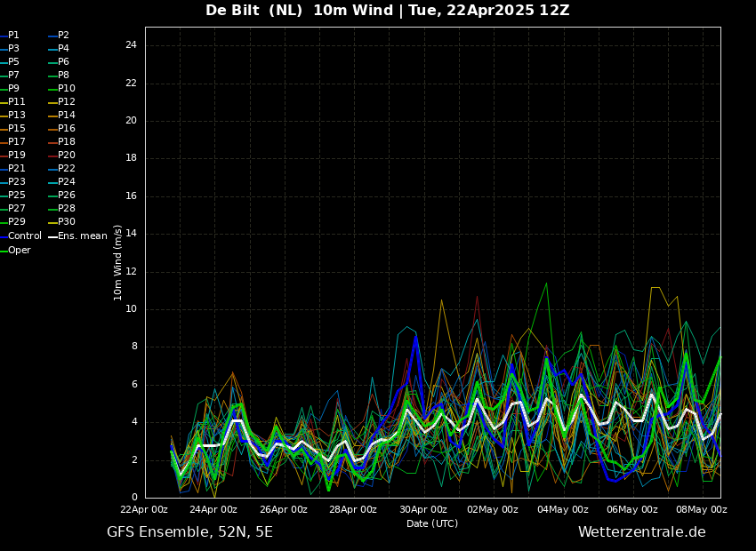Click the P28 legend entry
The image size is (756, 551).
click(x=66, y=209)
